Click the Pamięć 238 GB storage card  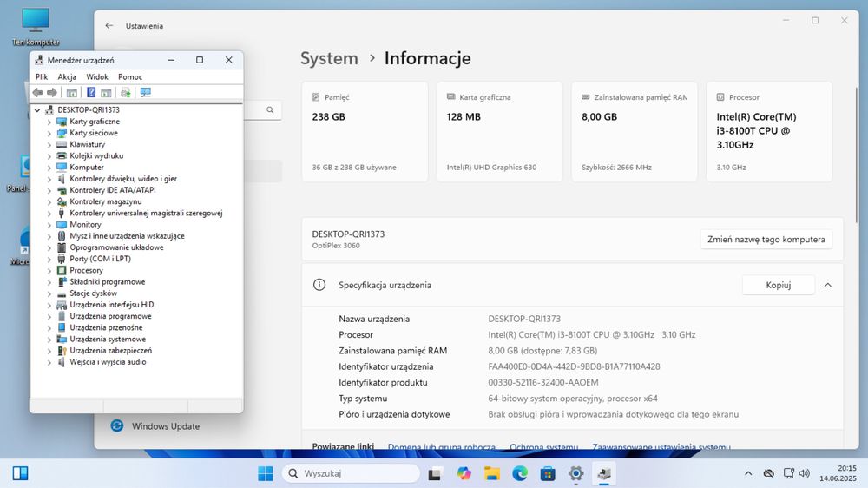point(365,132)
